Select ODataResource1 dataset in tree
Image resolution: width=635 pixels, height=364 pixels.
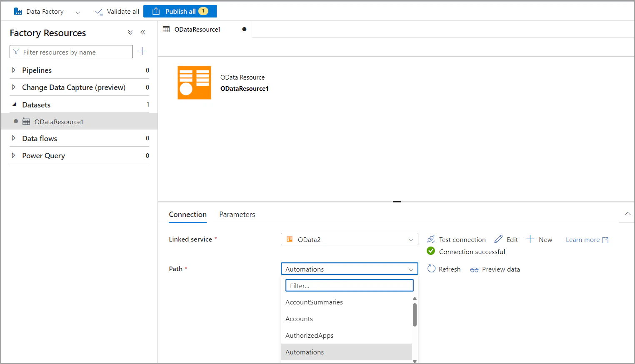coord(79,122)
